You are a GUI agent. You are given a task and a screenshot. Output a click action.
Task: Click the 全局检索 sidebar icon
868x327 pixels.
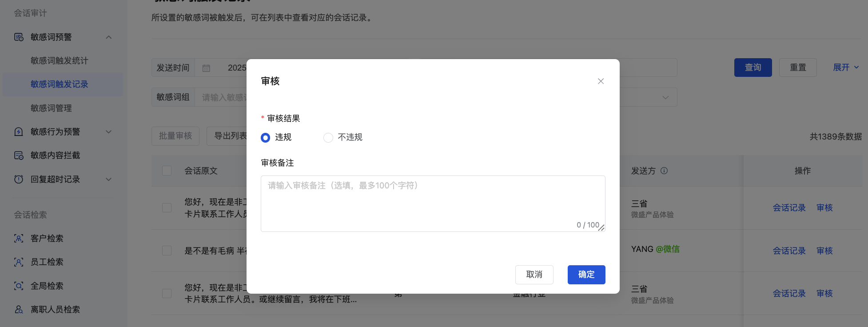pyautogui.click(x=19, y=286)
